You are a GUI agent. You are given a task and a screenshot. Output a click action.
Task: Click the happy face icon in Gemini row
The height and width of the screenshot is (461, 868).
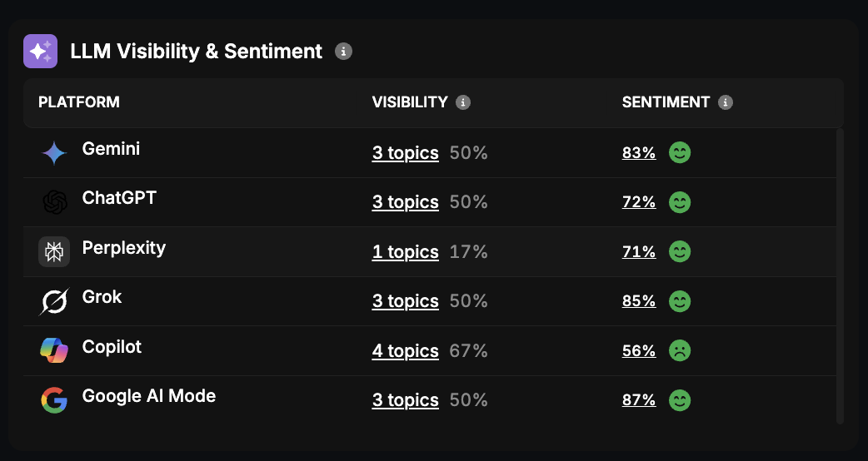click(x=680, y=153)
